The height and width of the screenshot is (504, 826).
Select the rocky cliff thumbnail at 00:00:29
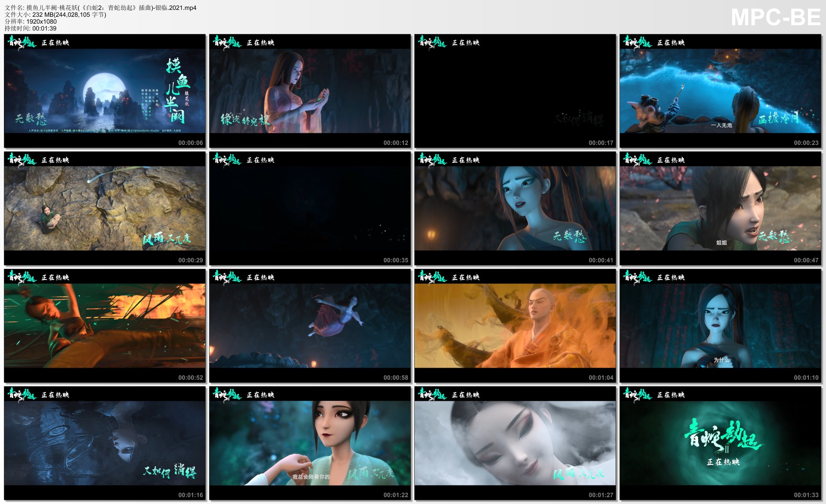tap(105, 208)
